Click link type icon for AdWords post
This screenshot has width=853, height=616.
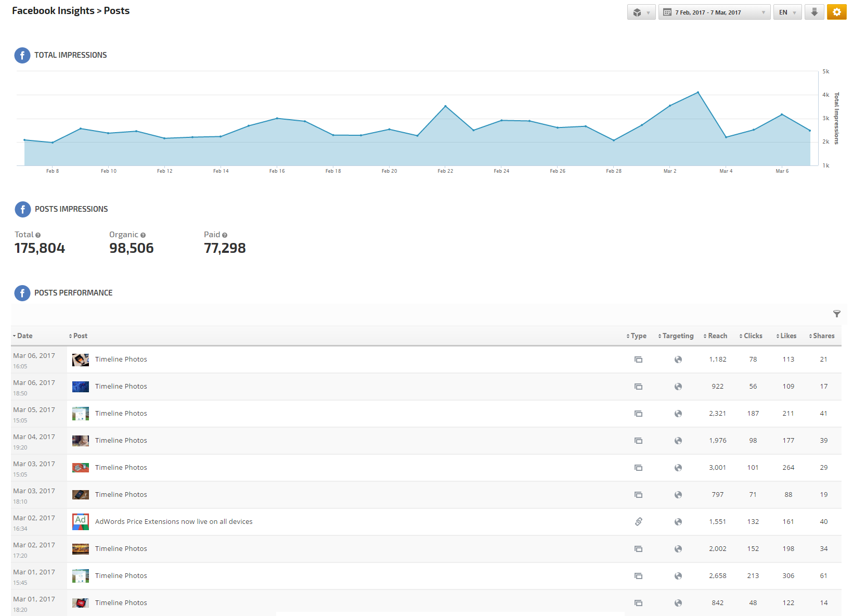638,521
